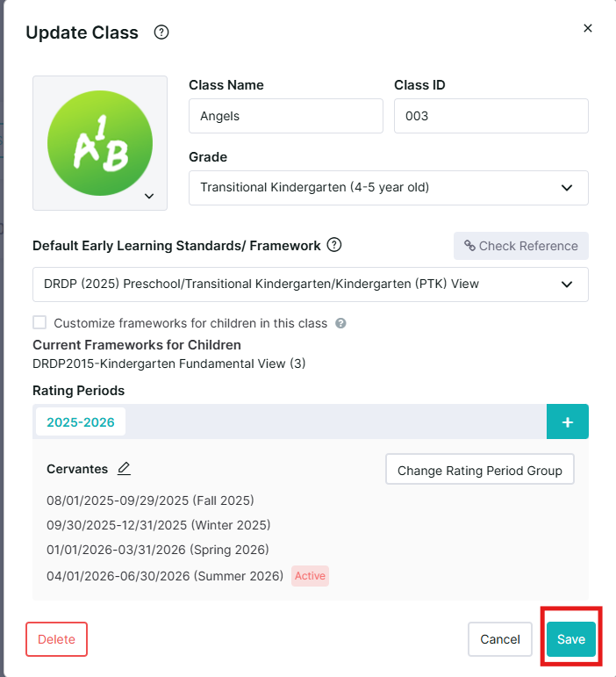Expand the class avatar chooser chevron
This screenshot has height=677, width=616.
149,196
